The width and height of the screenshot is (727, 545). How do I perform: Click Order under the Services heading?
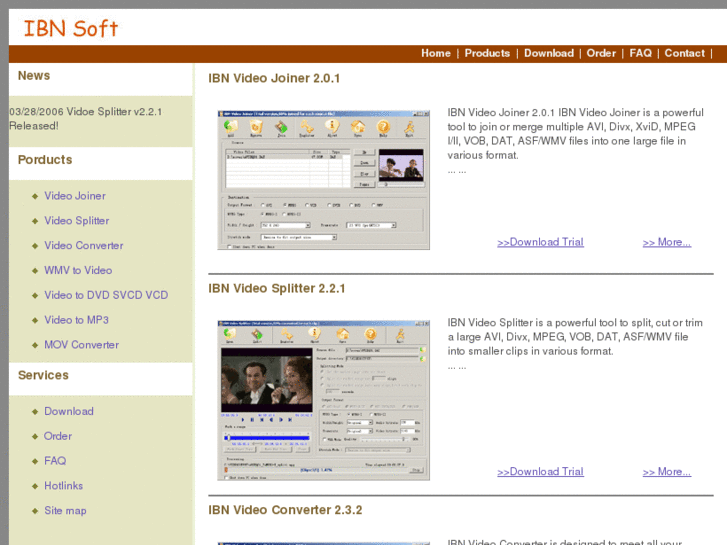click(57, 436)
